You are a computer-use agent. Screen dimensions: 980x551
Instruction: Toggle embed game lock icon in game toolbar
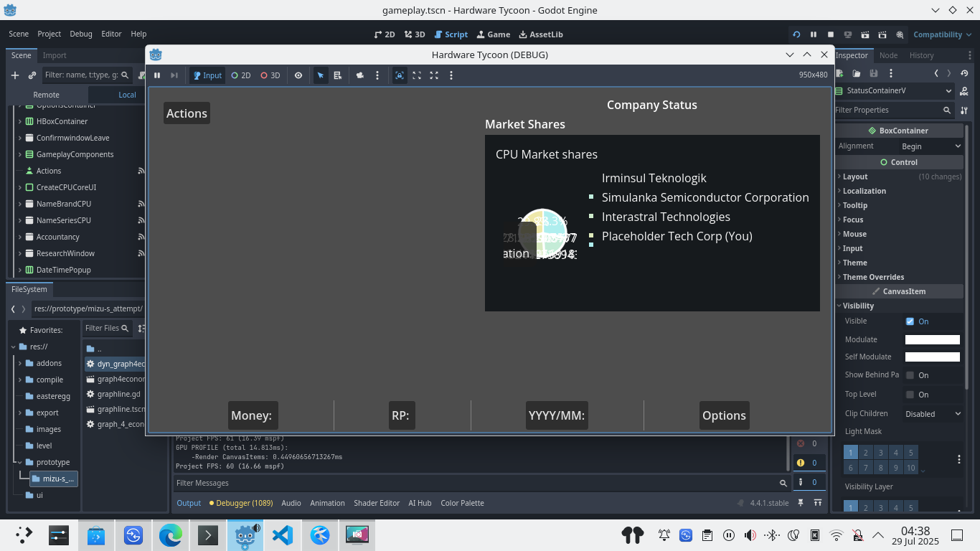click(x=400, y=75)
